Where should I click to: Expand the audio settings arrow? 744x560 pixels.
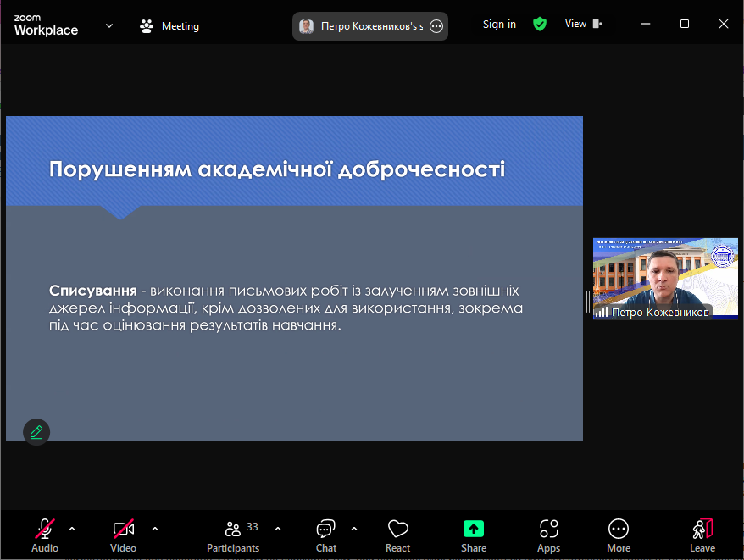pos(72,529)
